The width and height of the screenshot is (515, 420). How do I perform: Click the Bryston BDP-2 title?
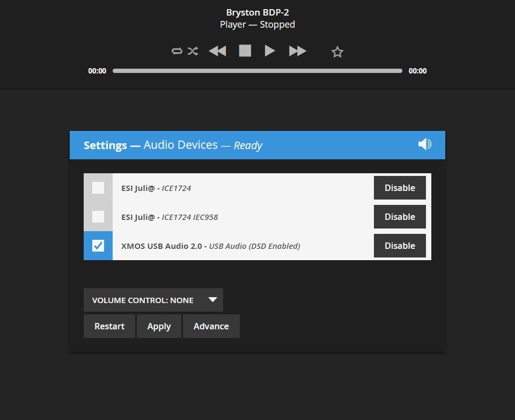coord(257,12)
